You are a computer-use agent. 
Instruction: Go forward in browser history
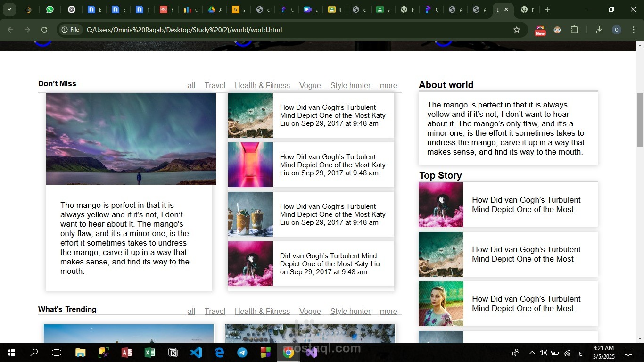27,30
